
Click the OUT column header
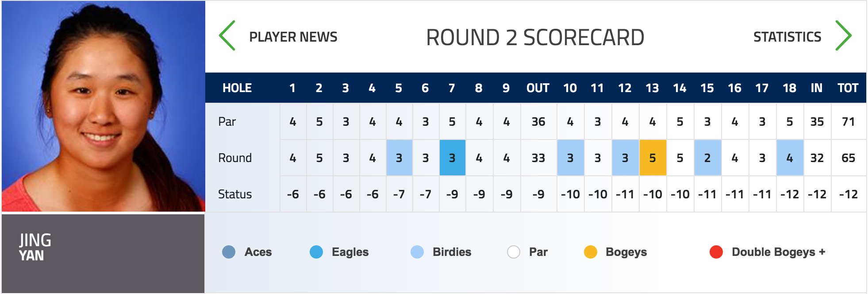[538, 88]
